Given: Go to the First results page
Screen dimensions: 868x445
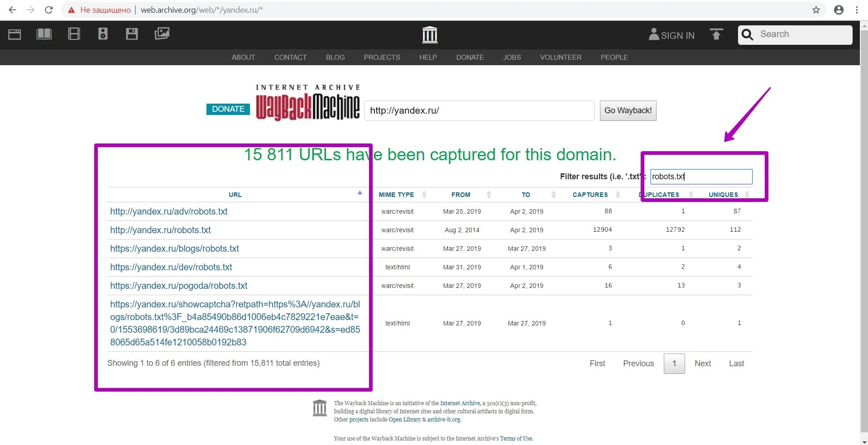Looking at the screenshot, I should [x=597, y=364].
